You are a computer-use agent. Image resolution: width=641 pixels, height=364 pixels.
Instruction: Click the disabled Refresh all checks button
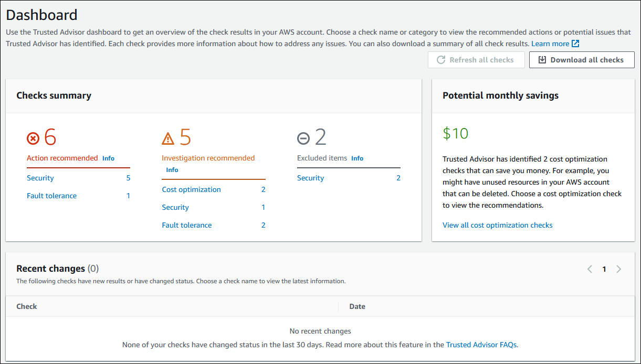pyautogui.click(x=476, y=59)
